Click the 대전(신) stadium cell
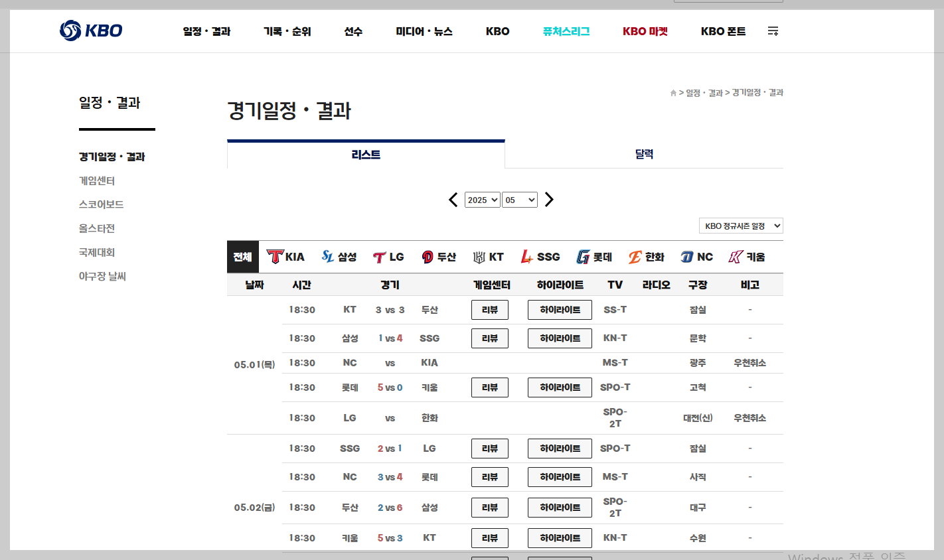Screen dimensions: 944x560 pos(698,418)
